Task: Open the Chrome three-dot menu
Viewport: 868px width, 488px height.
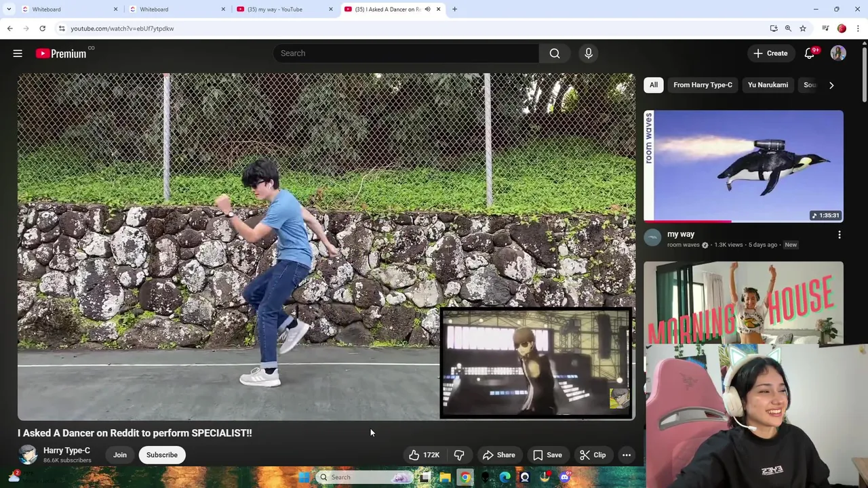Action: pyautogui.click(x=858, y=28)
